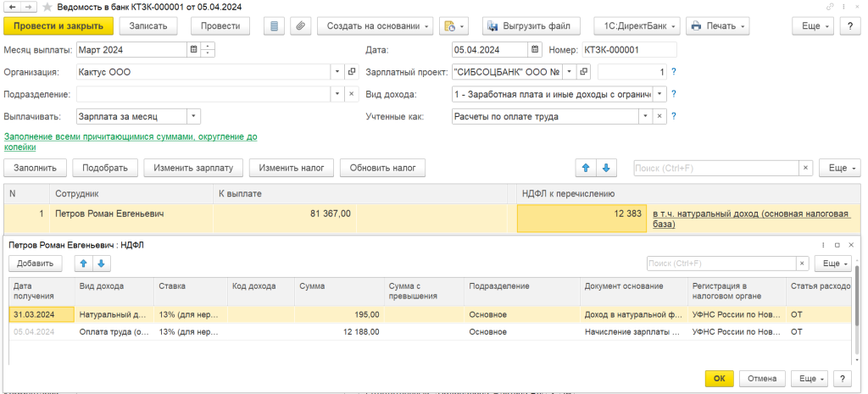Open the top toolbar Еще menu
Viewport: 868px width, 394px height.
(x=813, y=26)
